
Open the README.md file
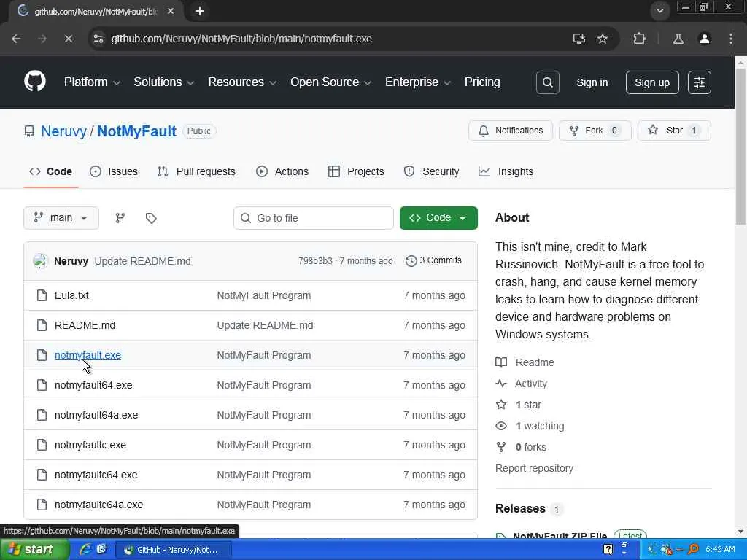[85, 325]
